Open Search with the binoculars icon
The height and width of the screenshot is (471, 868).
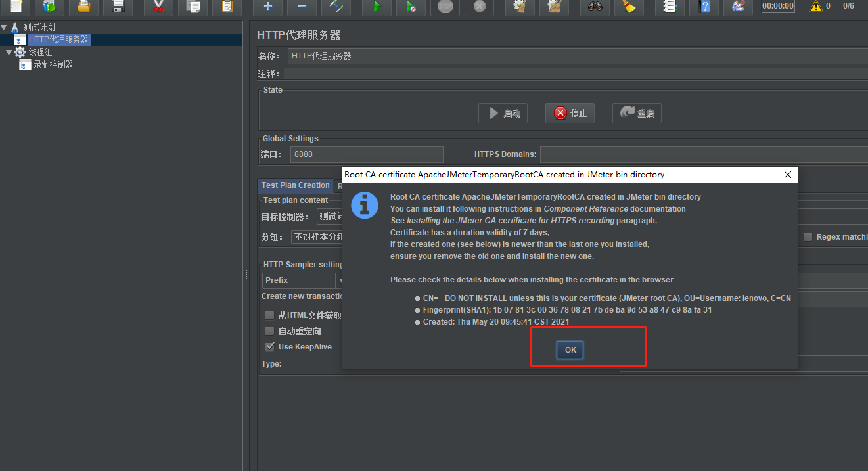[595, 7]
